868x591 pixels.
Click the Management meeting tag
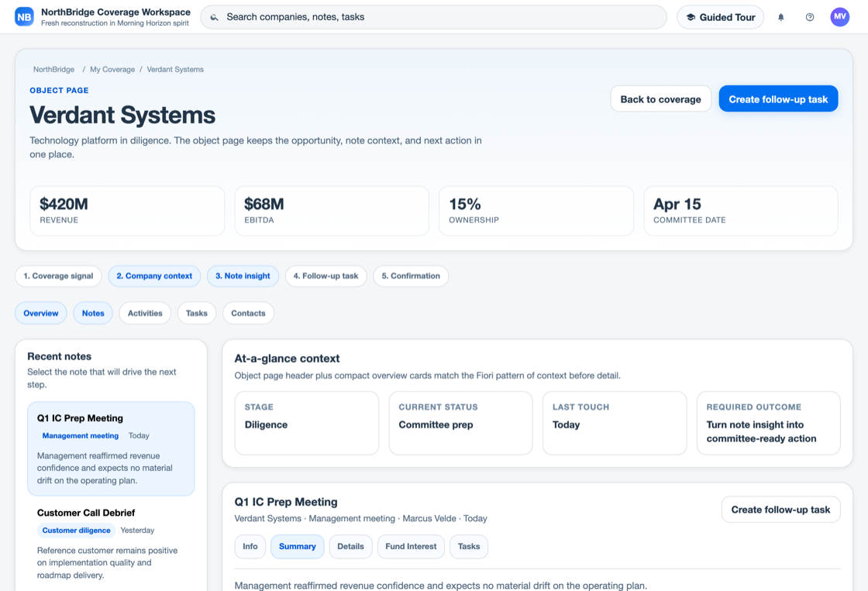[x=81, y=436]
